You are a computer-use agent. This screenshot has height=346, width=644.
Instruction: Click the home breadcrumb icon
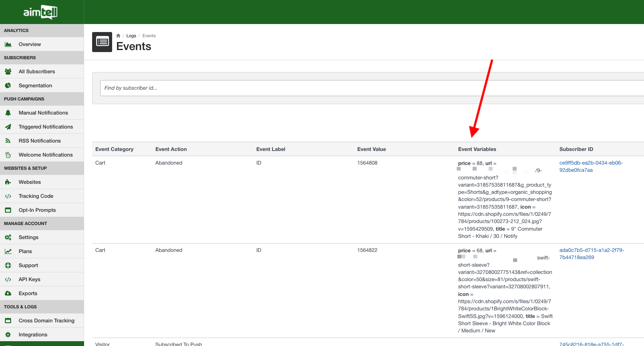(118, 36)
